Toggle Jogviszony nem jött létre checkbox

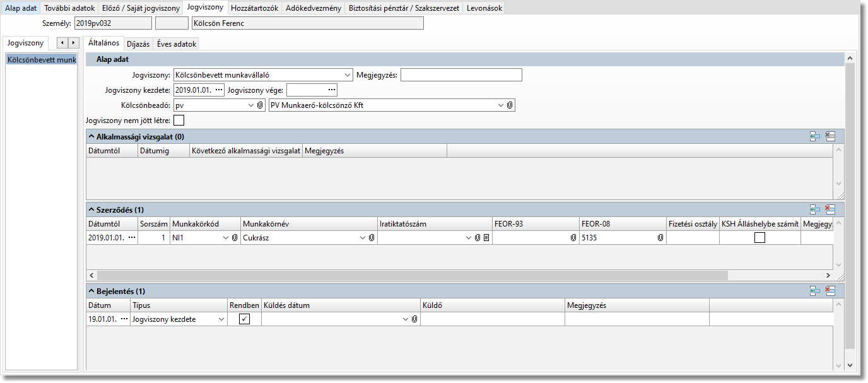(179, 120)
